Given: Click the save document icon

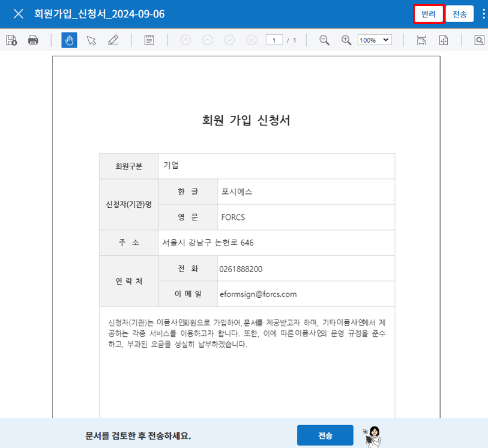Looking at the screenshot, I should point(11,40).
